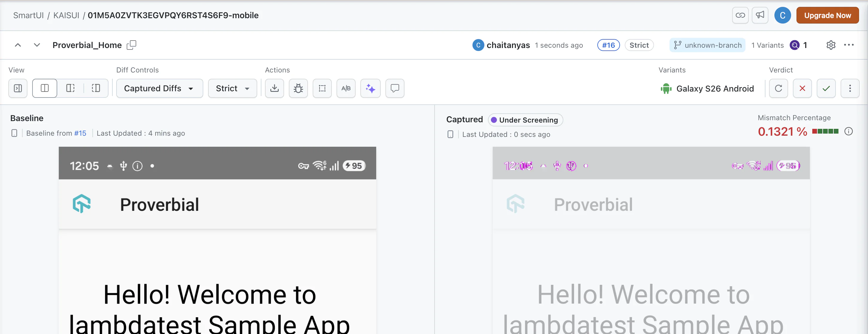Click the 0.1321 % mismatch value
This screenshot has width=868, height=334.
tap(782, 132)
